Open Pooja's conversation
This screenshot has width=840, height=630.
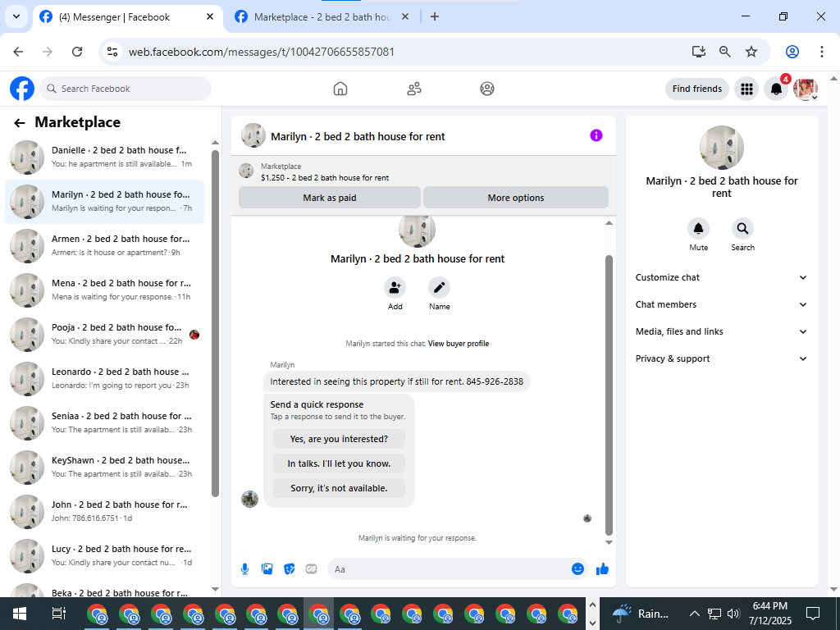pos(104,335)
